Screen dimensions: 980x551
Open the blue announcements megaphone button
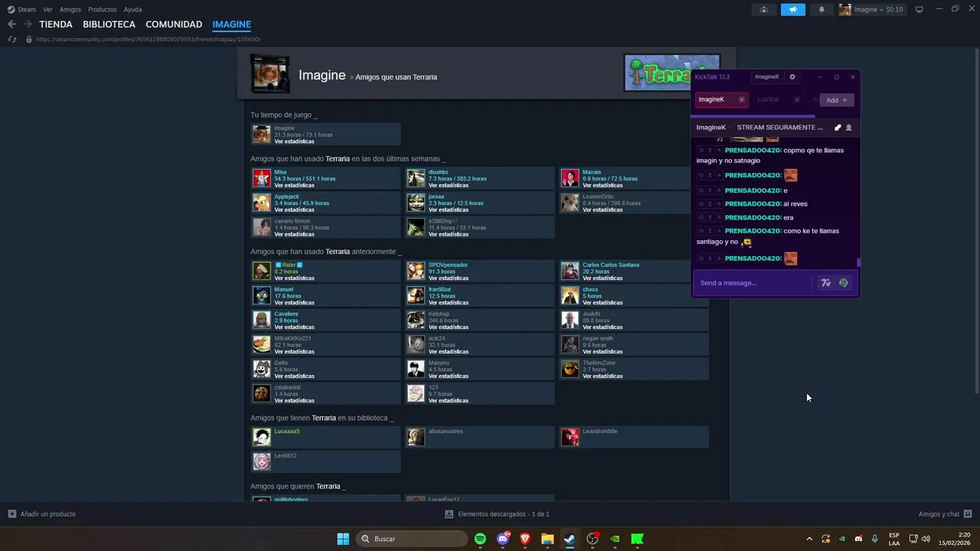(793, 9)
